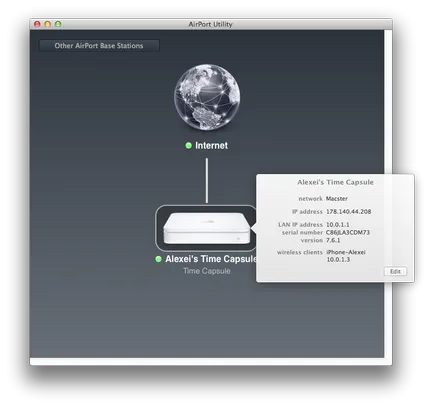
Task: Click the Internet label
Action: [211, 146]
